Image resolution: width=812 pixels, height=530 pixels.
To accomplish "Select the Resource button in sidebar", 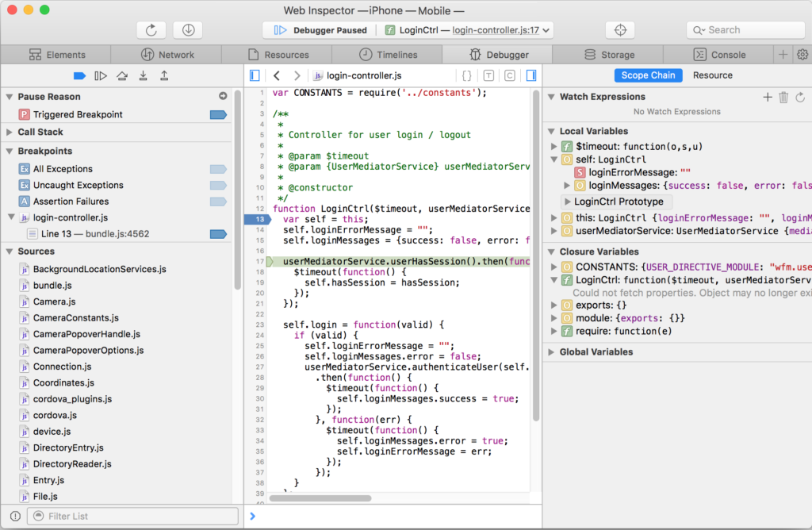I will (x=712, y=75).
